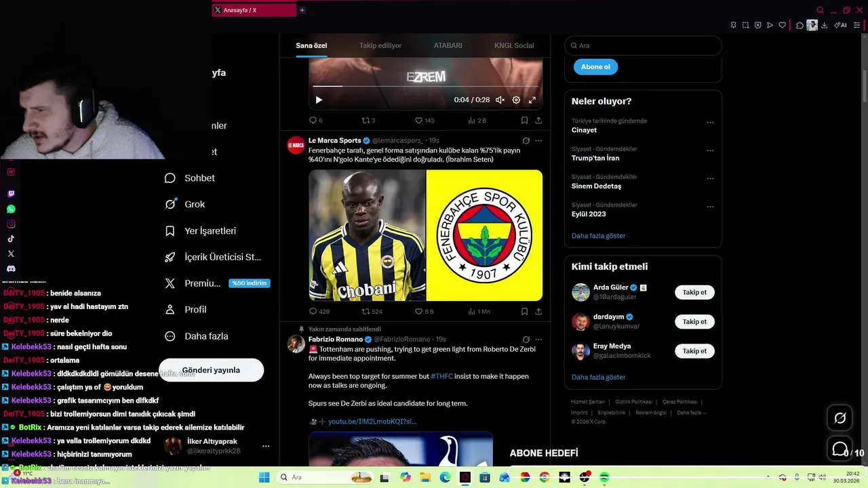868x488 pixels.
Task: Open the browser AI assistant
Action: [840, 25]
